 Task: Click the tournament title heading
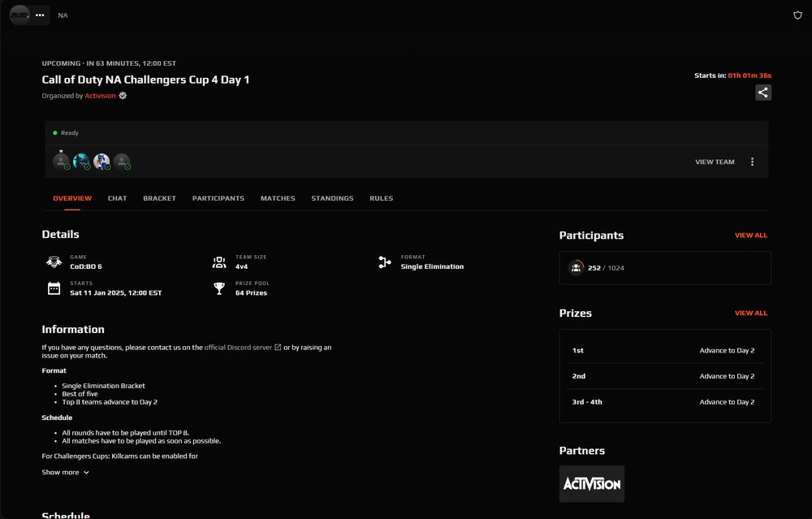(145, 80)
